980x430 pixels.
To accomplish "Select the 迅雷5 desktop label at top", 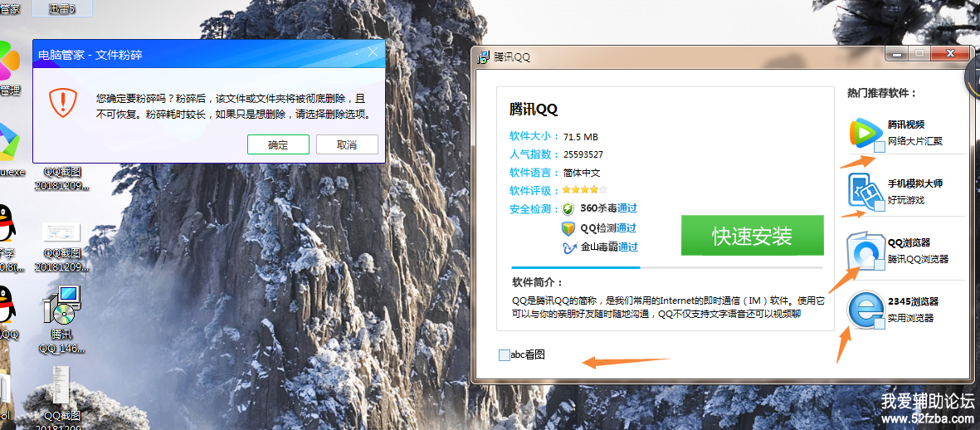I will point(61,8).
